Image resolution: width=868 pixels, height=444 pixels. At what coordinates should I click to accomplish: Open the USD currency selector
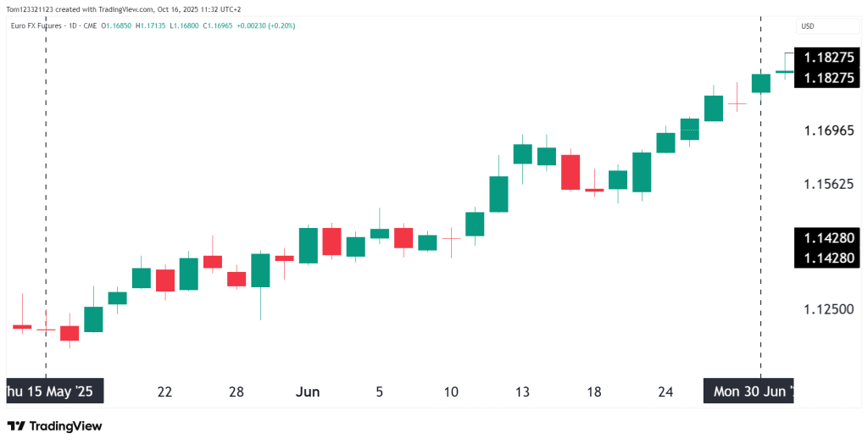[x=808, y=26]
